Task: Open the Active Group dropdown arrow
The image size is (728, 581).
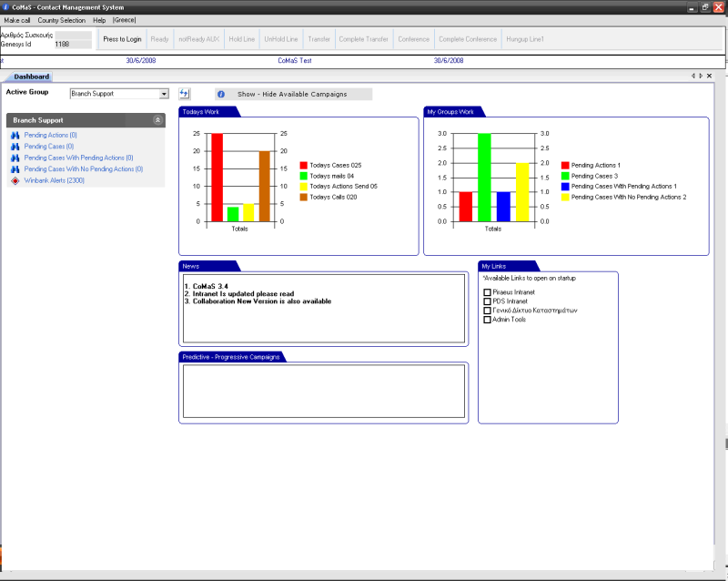Action: 164,94
